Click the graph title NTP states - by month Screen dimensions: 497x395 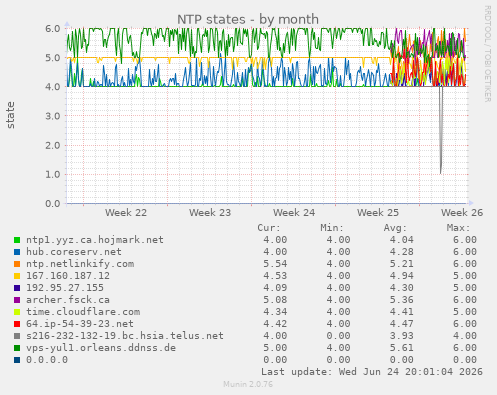pyautogui.click(x=248, y=19)
